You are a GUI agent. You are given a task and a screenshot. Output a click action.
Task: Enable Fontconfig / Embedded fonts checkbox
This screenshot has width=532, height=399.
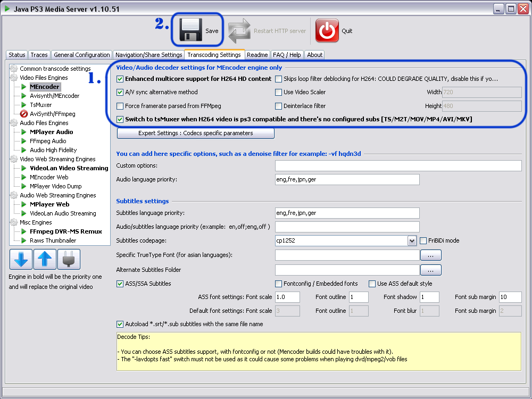coord(279,284)
